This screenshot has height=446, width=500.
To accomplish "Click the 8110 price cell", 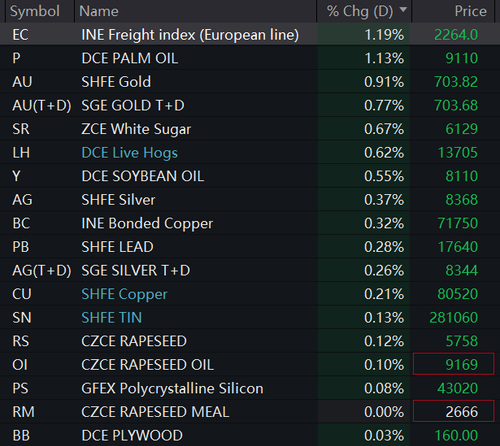I will coord(462,176).
